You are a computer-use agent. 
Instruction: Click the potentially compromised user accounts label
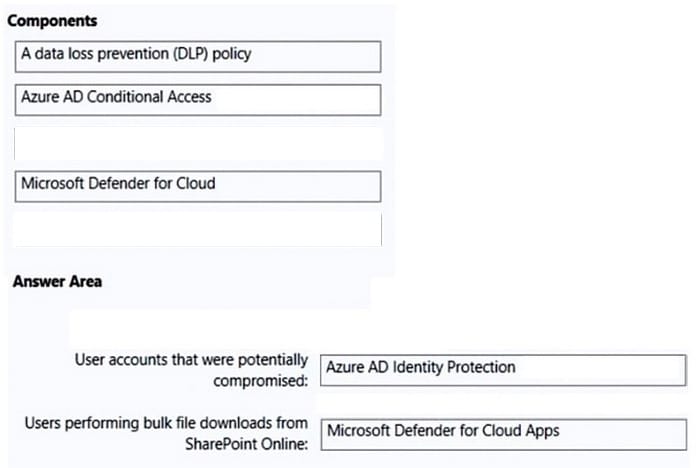(x=192, y=370)
